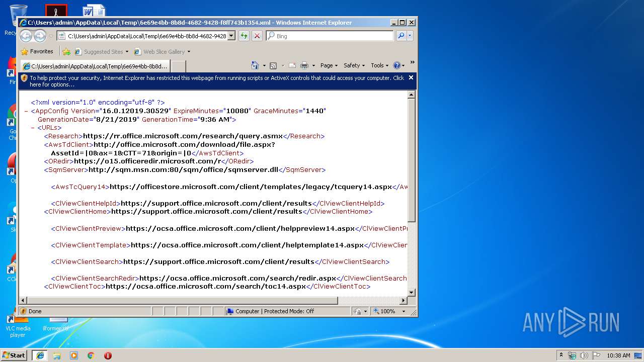
Task: Open Windows Explorer from taskbar
Action: pyautogui.click(x=57, y=355)
